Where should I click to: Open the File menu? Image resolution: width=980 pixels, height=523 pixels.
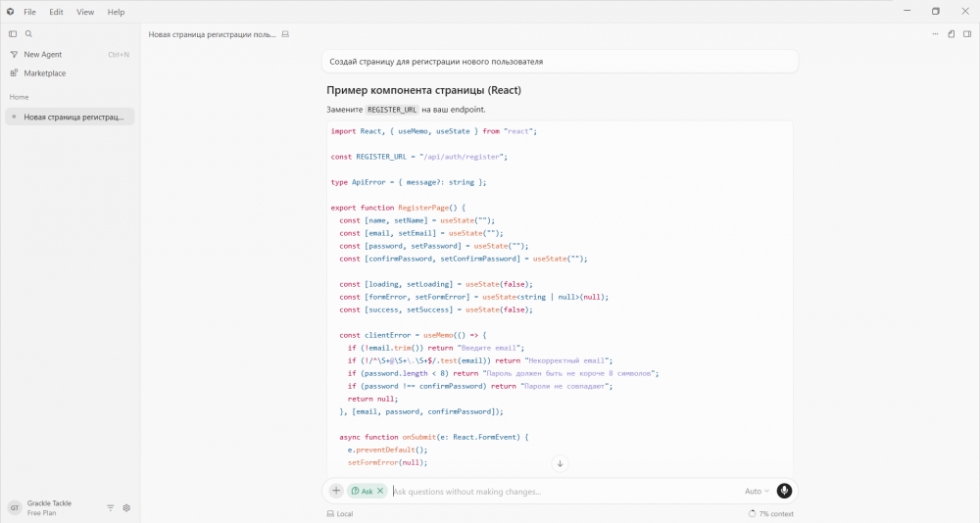click(29, 12)
